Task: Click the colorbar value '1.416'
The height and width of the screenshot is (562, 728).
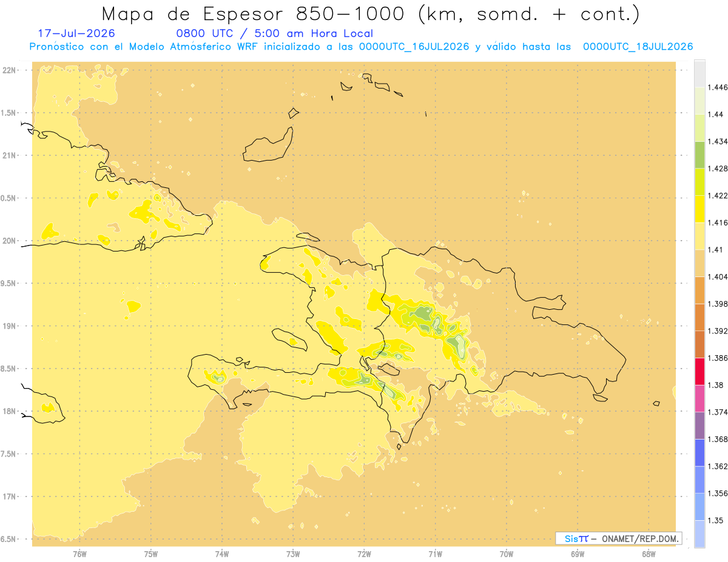Action: pos(718,222)
